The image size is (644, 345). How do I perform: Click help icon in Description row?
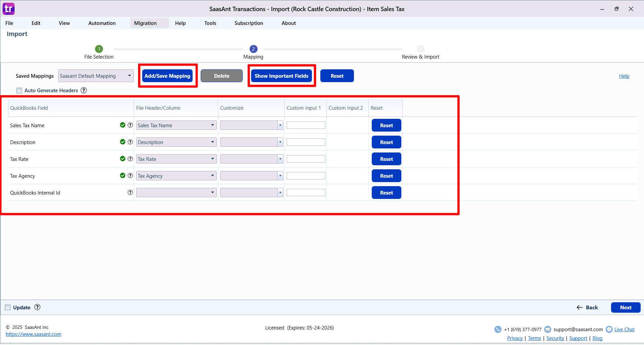coord(130,142)
